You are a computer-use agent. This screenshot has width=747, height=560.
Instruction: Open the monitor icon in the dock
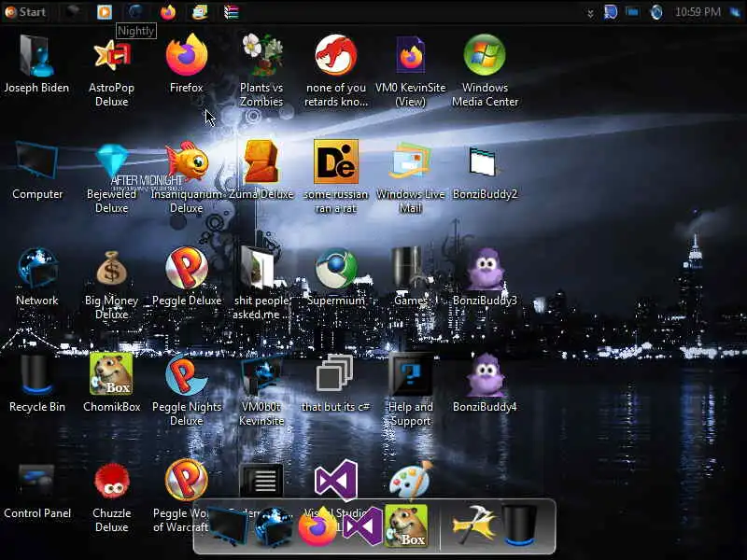click(228, 526)
